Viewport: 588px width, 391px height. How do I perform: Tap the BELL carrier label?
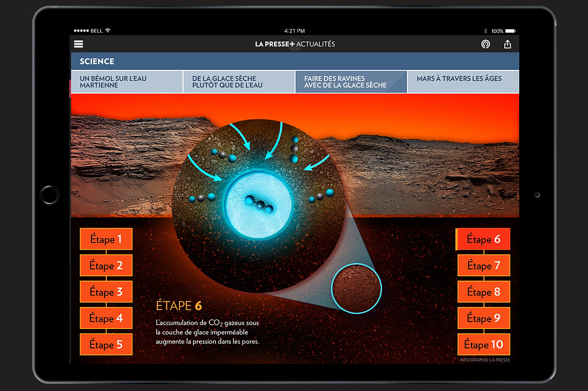tap(96, 30)
